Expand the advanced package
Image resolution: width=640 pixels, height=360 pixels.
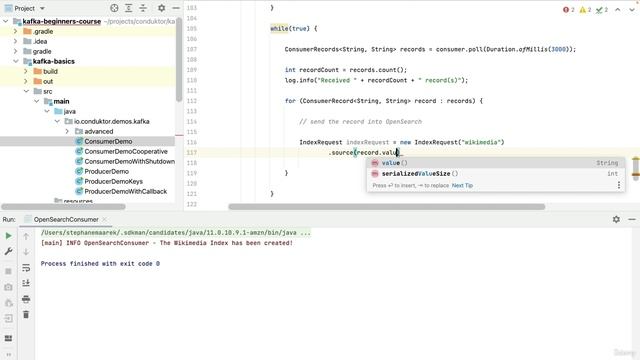tap(67, 131)
